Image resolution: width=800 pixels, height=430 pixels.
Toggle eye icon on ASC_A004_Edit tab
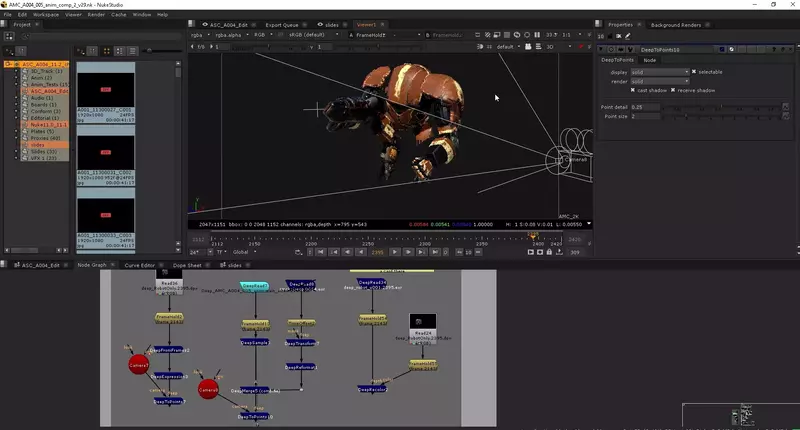point(205,24)
